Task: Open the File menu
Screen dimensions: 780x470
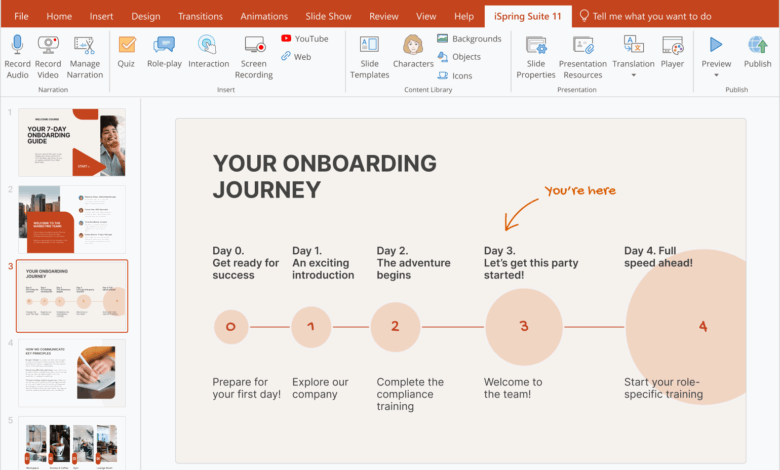Action: [x=21, y=16]
